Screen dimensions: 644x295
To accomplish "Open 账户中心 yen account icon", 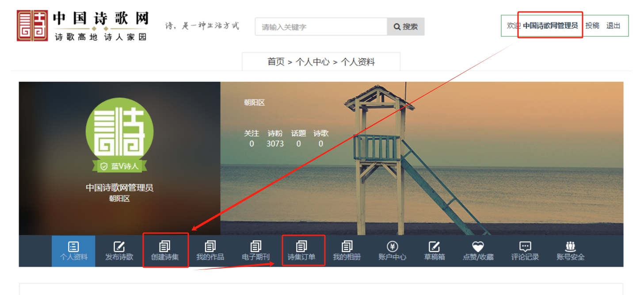I will pos(392,246).
